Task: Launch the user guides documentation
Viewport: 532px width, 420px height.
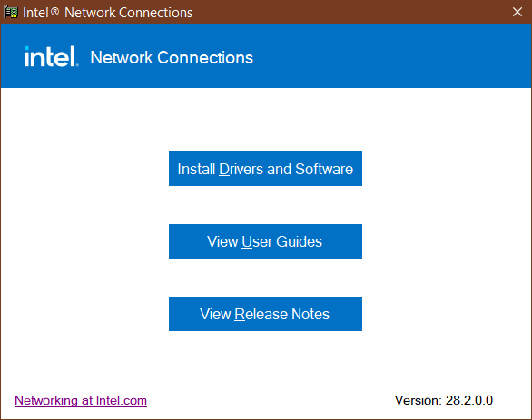Action: coord(265,241)
